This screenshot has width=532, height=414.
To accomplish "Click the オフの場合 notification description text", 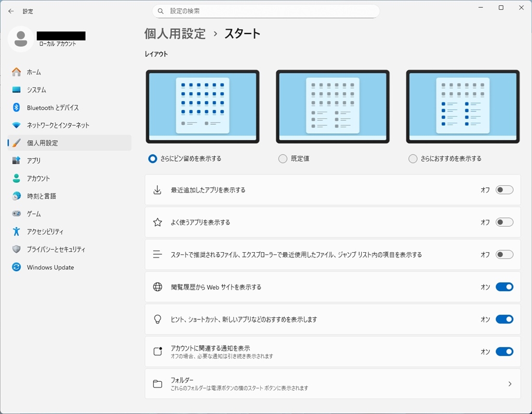I will tap(222, 356).
